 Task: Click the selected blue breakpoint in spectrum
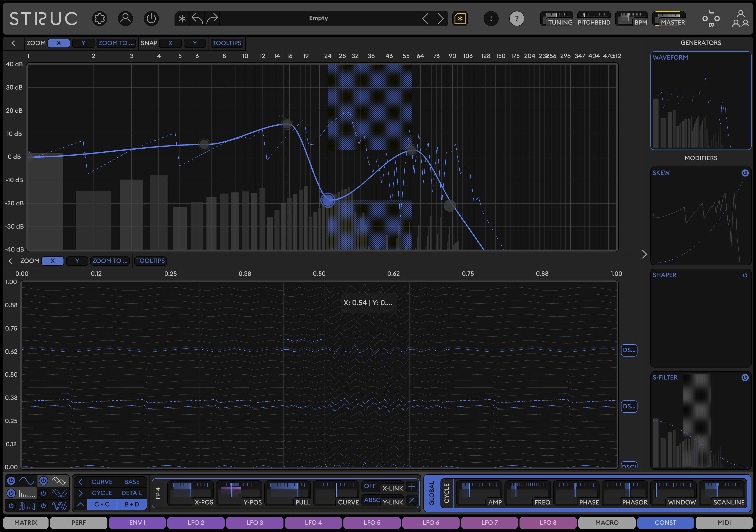328,200
